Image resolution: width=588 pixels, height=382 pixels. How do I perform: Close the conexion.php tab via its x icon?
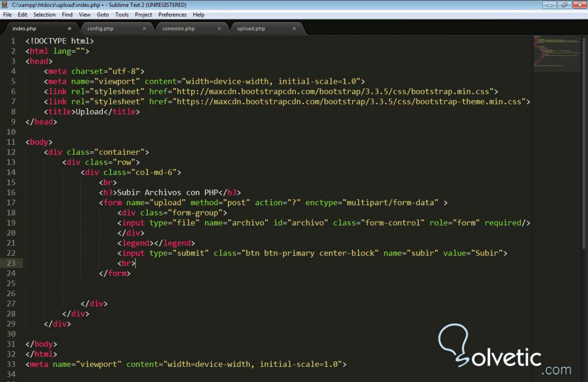pyautogui.click(x=219, y=28)
